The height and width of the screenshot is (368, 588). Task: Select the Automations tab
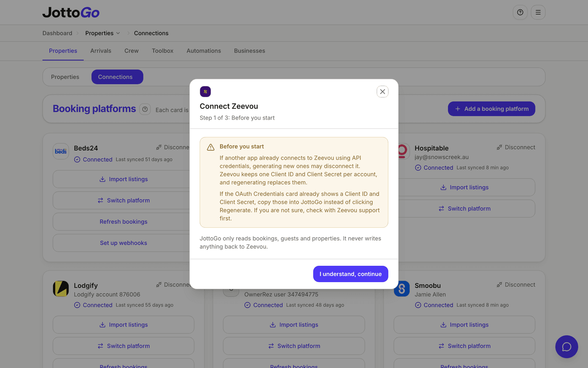[204, 51]
